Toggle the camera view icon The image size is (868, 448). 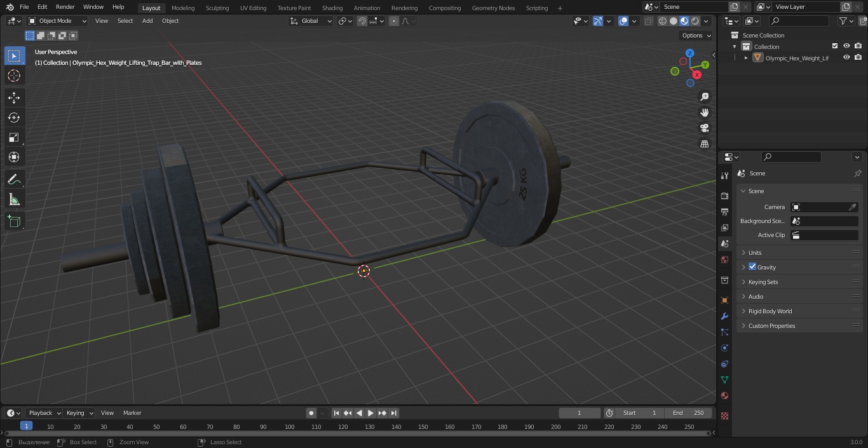click(704, 128)
